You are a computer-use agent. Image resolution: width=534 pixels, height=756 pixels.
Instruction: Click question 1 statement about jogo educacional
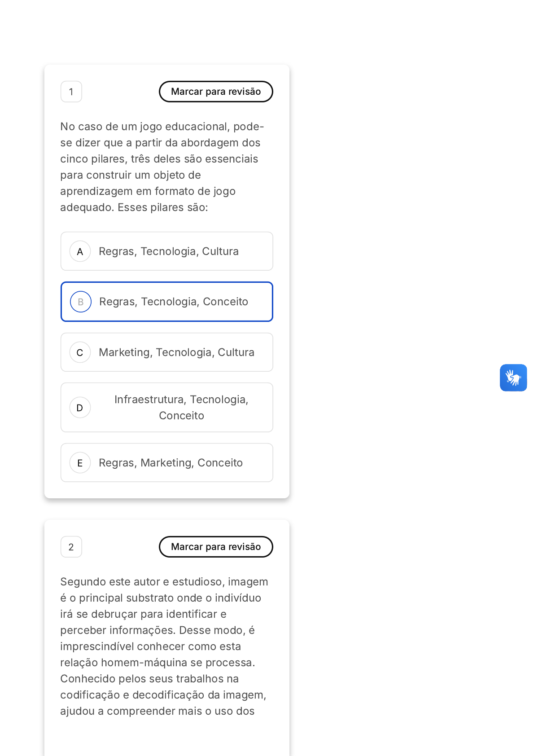pyautogui.click(x=162, y=167)
